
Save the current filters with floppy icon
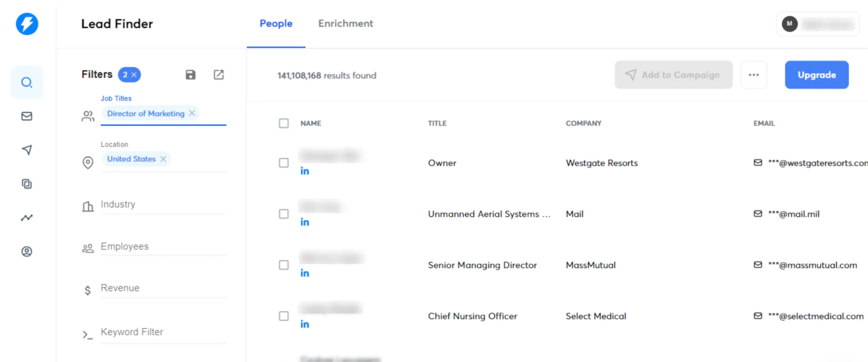click(191, 75)
